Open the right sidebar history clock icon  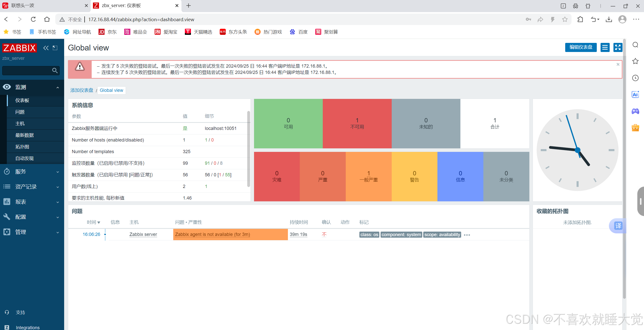[x=635, y=78]
